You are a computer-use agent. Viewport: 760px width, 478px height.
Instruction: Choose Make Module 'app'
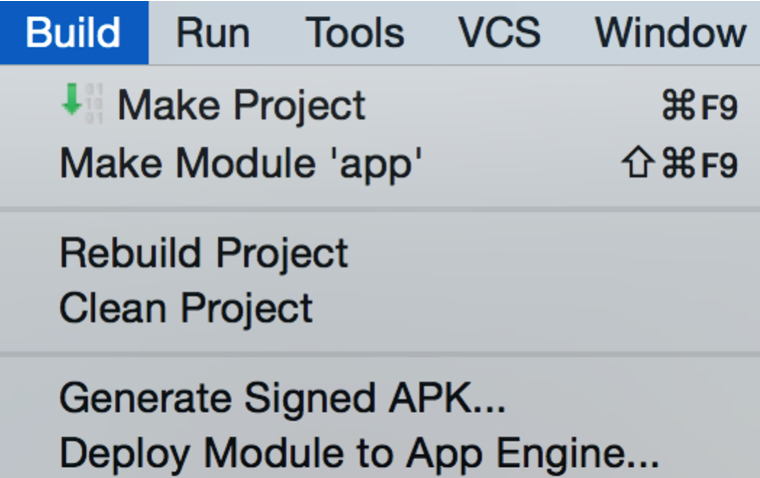point(380,163)
